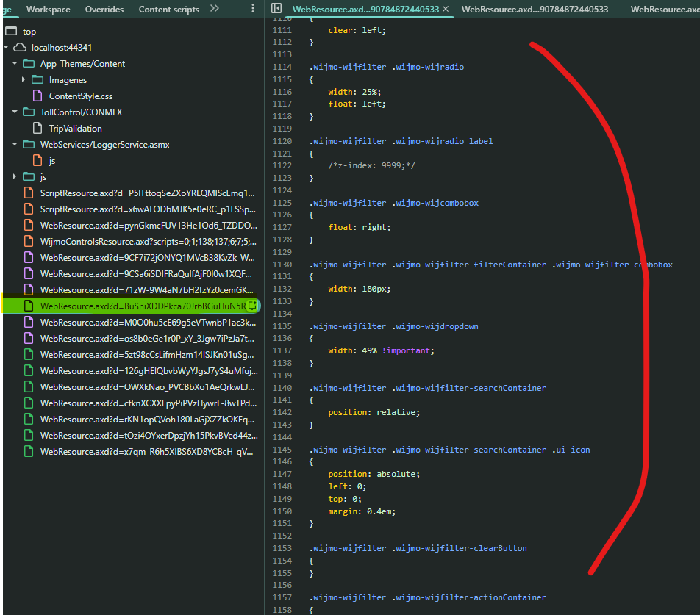The height and width of the screenshot is (615, 700).
Task: Toggle the navigator sidebar icon
Action: point(276,8)
